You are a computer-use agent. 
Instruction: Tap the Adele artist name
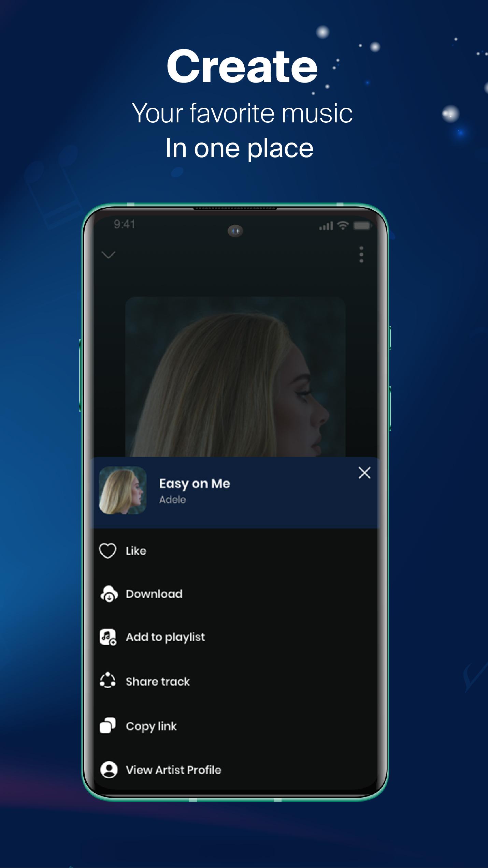pyautogui.click(x=173, y=500)
